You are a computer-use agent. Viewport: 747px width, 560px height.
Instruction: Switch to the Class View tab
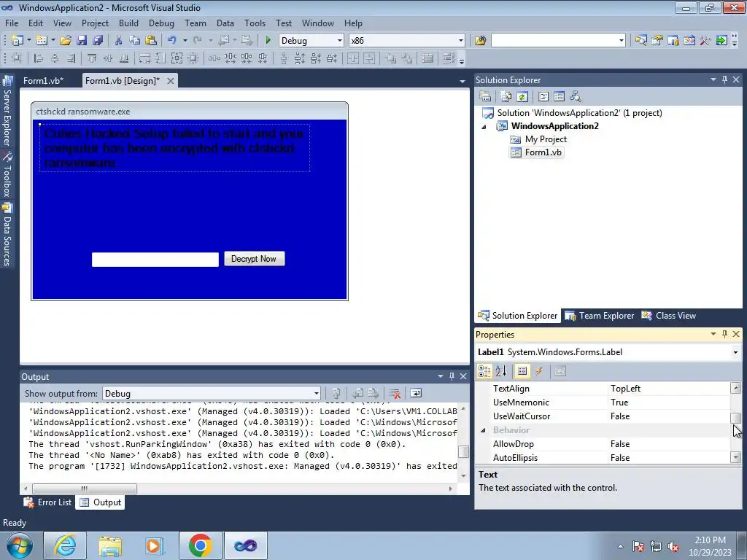(668, 316)
